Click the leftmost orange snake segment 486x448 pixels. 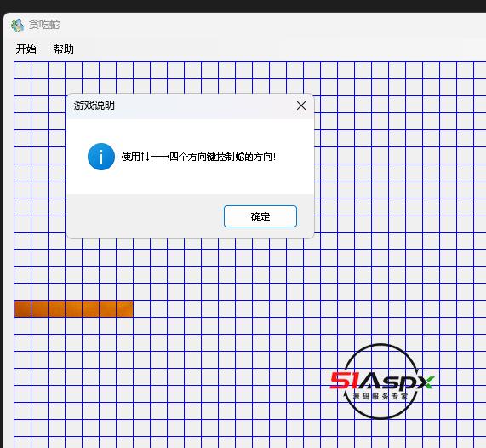tap(23, 308)
